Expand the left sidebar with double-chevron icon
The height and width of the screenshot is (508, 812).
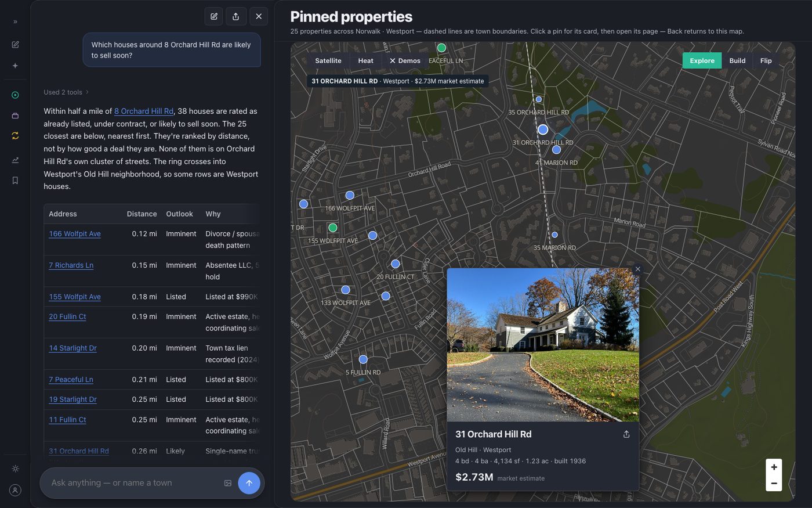[15, 21]
